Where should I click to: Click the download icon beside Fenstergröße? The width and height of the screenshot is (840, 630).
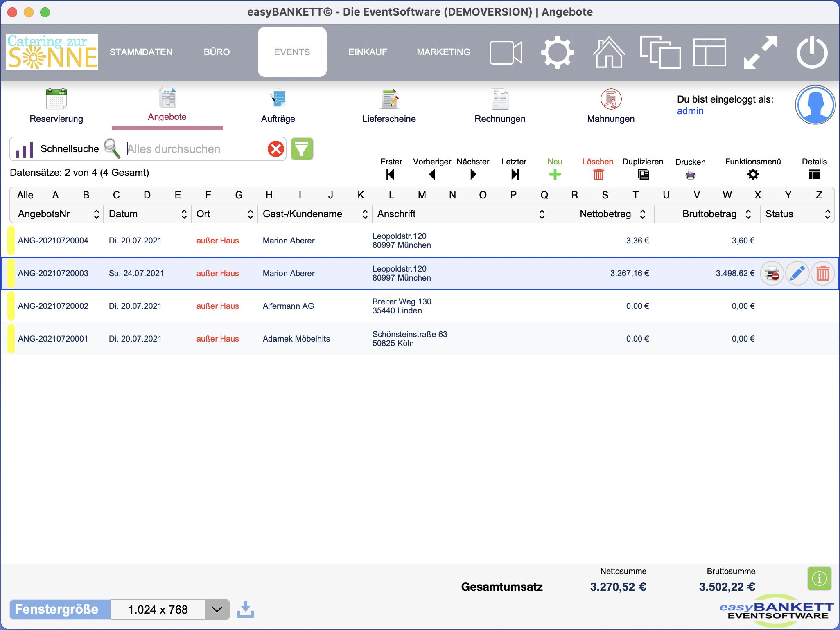tap(246, 610)
